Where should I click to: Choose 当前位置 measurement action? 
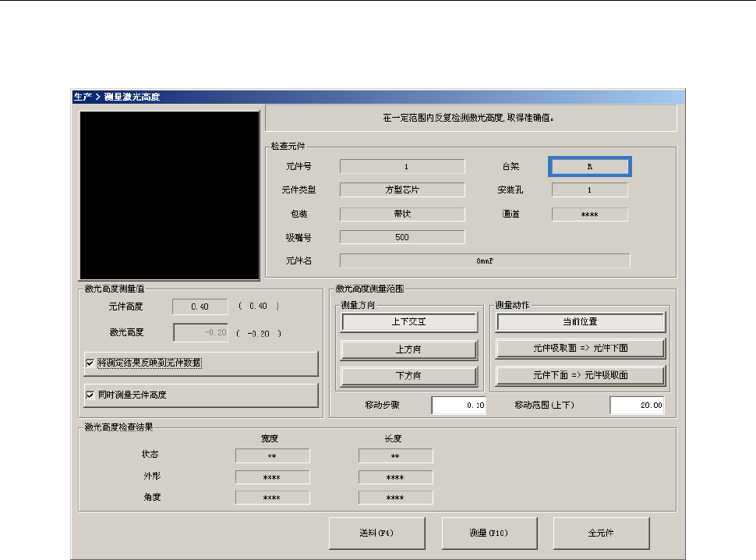click(581, 321)
